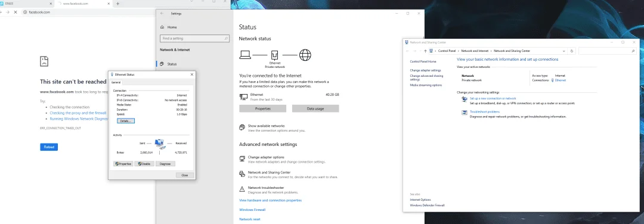Open Change adapter options
The image size is (644, 224).
(x=266, y=157)
